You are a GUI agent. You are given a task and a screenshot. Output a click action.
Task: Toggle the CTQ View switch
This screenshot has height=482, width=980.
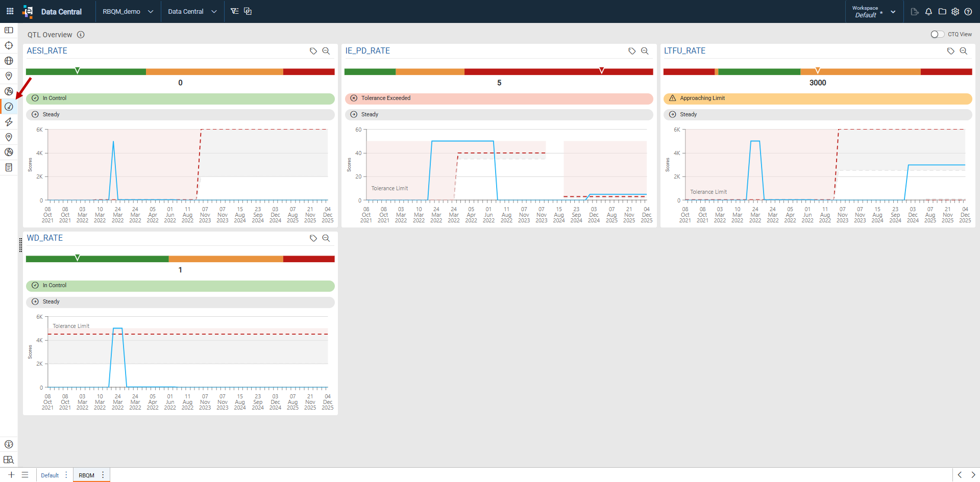[937, 34]
